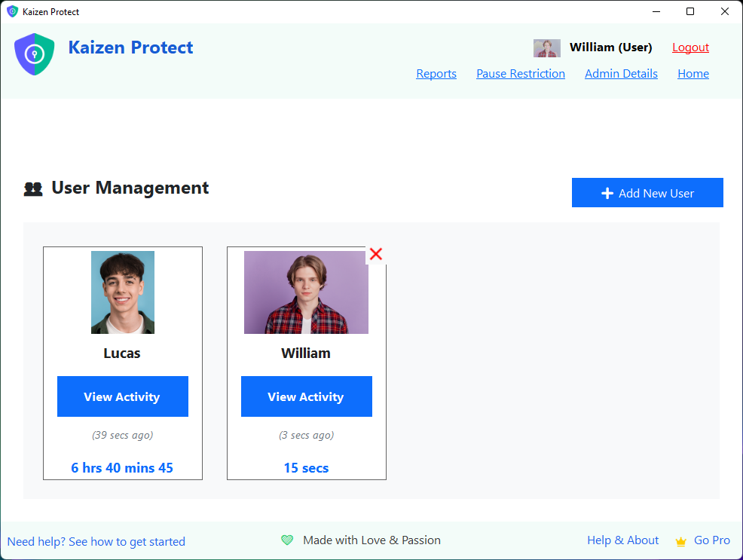Open the Reports page
The image size is (743, 560).
click(436, 73)
